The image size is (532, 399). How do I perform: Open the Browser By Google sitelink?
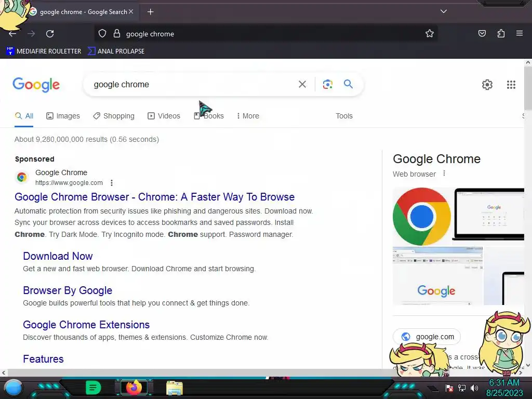coord(68,290)
